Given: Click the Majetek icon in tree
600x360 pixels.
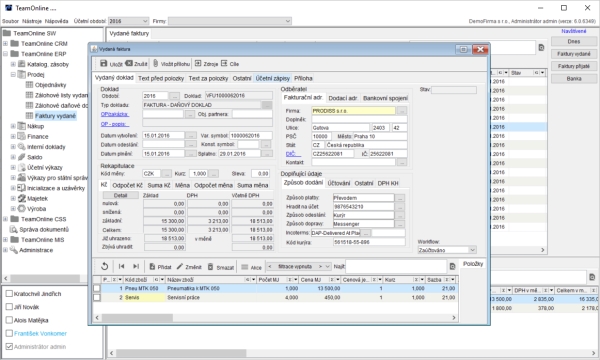Looking at the screenshot, I should (x=21, y=198).
